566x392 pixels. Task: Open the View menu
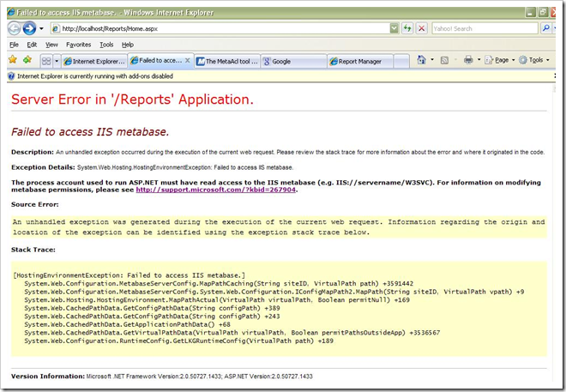(51, 45)
